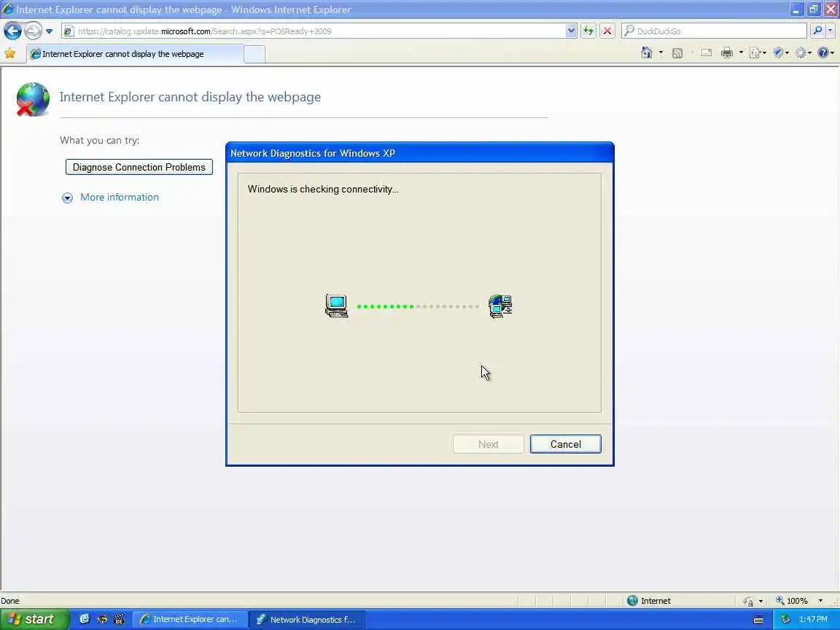Click Cancel in Network Diagnostics dialog
Screen dimensions: 840x630
[565, 444]
